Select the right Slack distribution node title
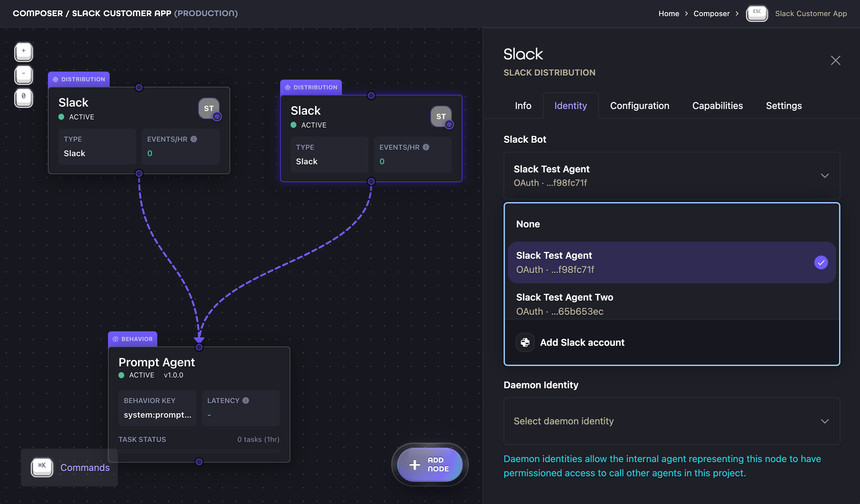Image resolution: width=860 pixels, height=504 pixels. (x=305, y=111)
